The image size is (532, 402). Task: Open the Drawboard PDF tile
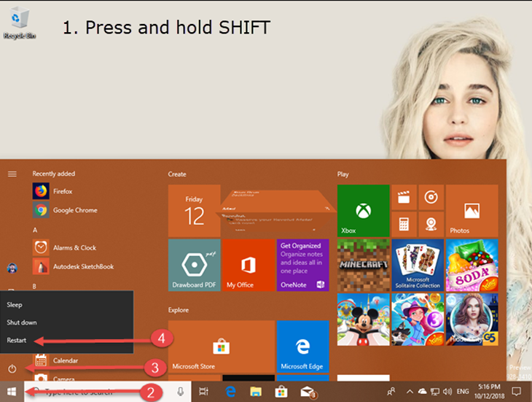pyautogui.click(x=194, y=265)
